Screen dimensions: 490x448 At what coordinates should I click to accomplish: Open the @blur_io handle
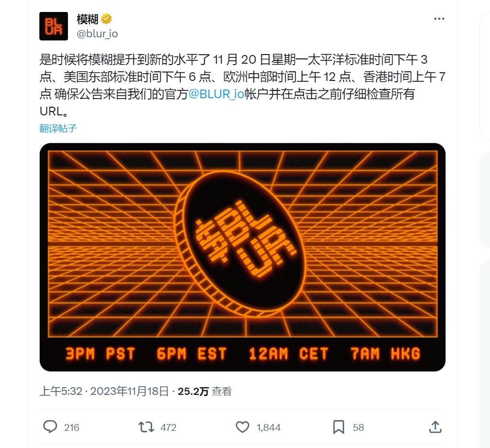coord(97,34)
